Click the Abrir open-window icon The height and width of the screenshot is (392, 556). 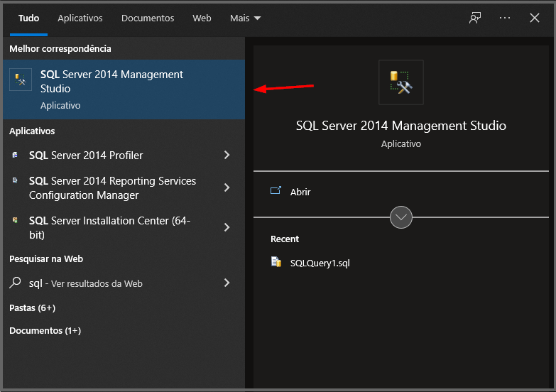276,191
